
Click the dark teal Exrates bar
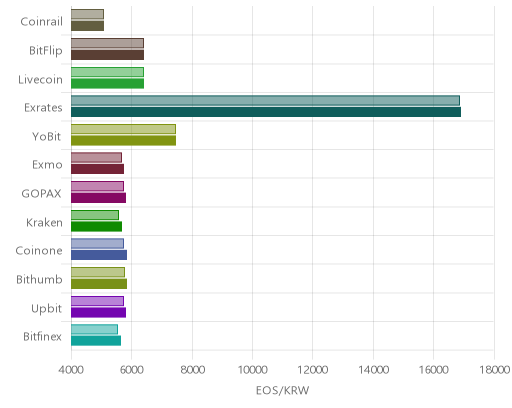tap(266, 112)
